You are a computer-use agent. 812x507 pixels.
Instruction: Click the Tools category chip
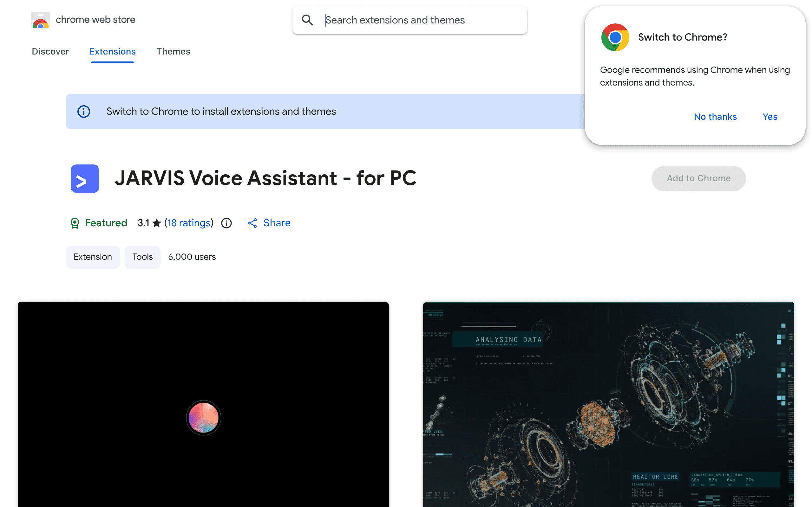pyautogui.click(x=143, y=257)
